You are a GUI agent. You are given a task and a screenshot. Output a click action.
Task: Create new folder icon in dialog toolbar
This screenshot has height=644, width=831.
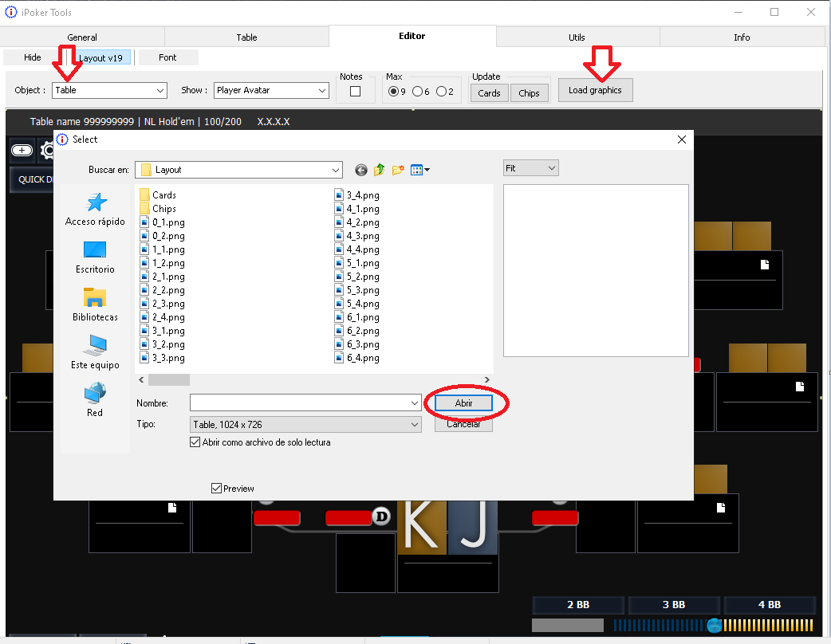click(x=398, y=170)
